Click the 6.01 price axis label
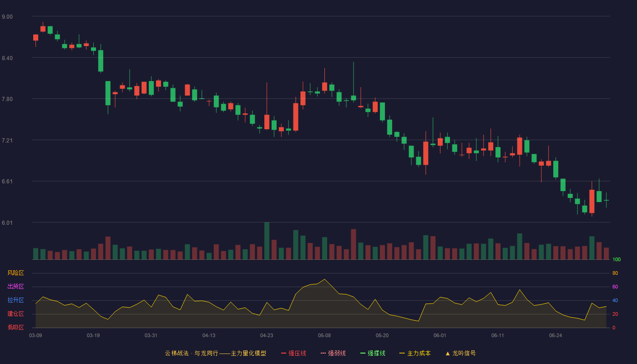This screenshot has width=637, height=364. [7, 223]
